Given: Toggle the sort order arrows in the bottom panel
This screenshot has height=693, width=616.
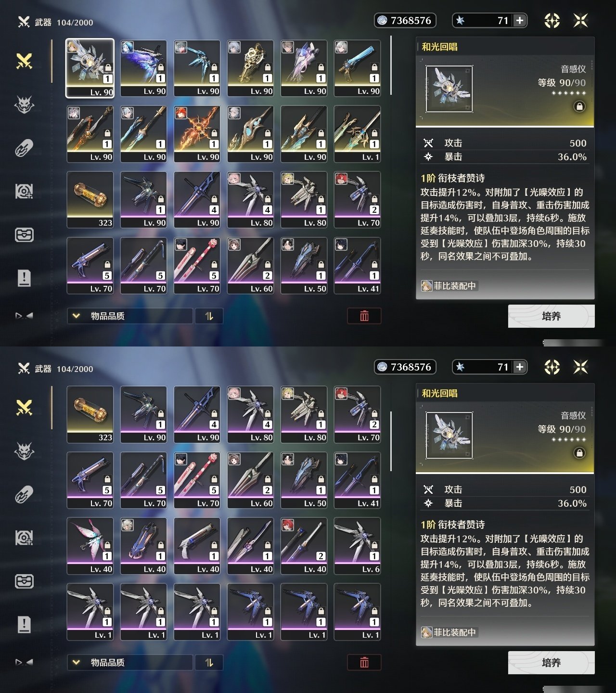Looking at the screenshot, I should [209, 662].
